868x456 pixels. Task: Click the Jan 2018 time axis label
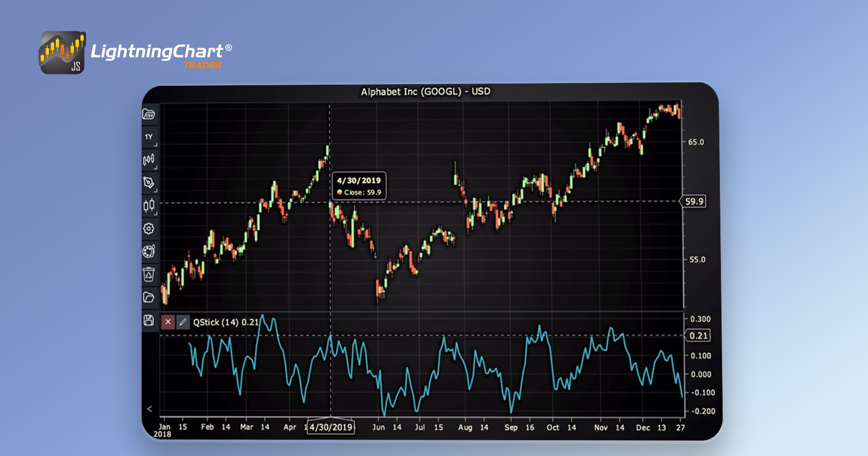point(163,430)
